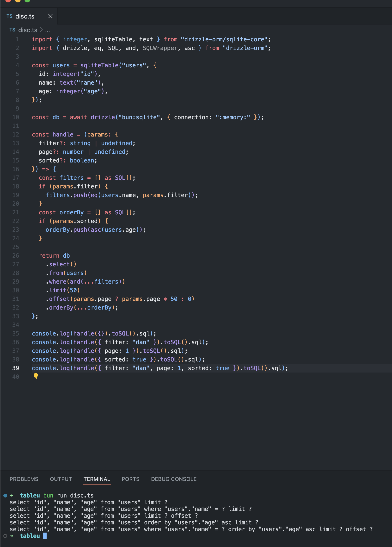Click text( "name") on line 6
The image size is (392, 547).
click(x=80, y=83)
